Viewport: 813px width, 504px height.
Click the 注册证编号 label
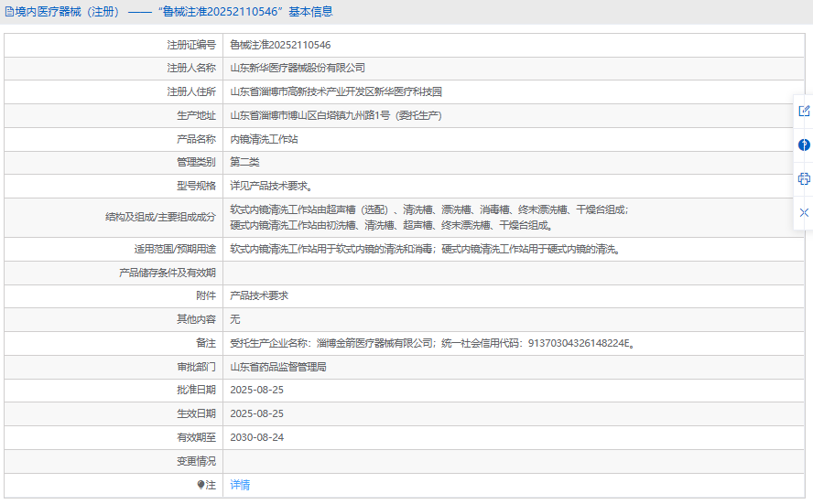(191, 45)
